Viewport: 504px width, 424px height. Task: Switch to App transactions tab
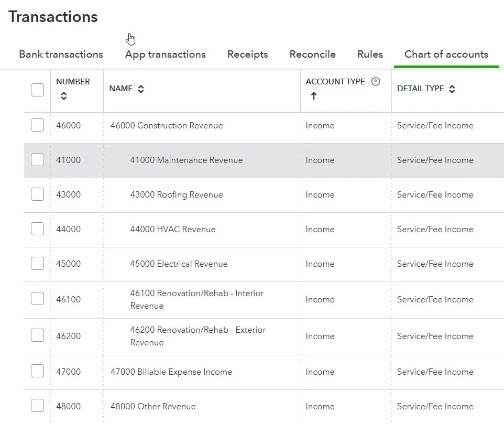click(165, 55)
